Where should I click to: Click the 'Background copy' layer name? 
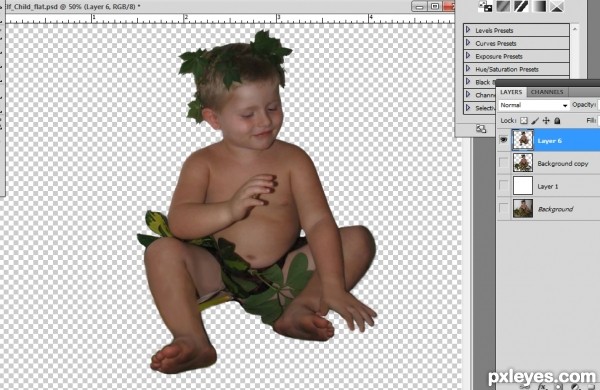pos(562,164)
